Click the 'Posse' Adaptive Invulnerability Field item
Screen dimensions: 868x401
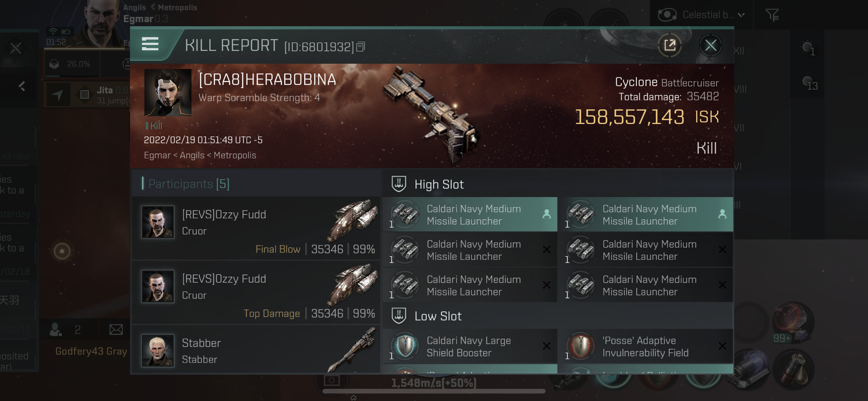point(645,346)
